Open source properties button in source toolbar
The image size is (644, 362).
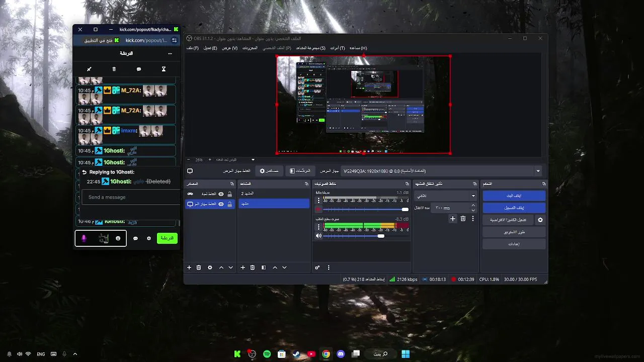[269, 171]
